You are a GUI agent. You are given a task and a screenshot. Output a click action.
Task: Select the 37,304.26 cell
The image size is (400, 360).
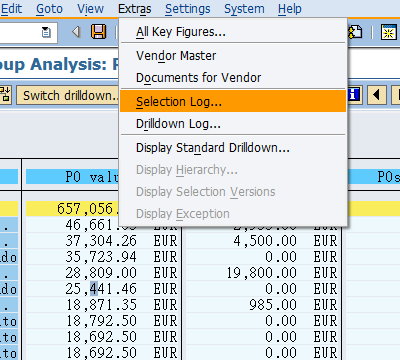coord(101,241)
